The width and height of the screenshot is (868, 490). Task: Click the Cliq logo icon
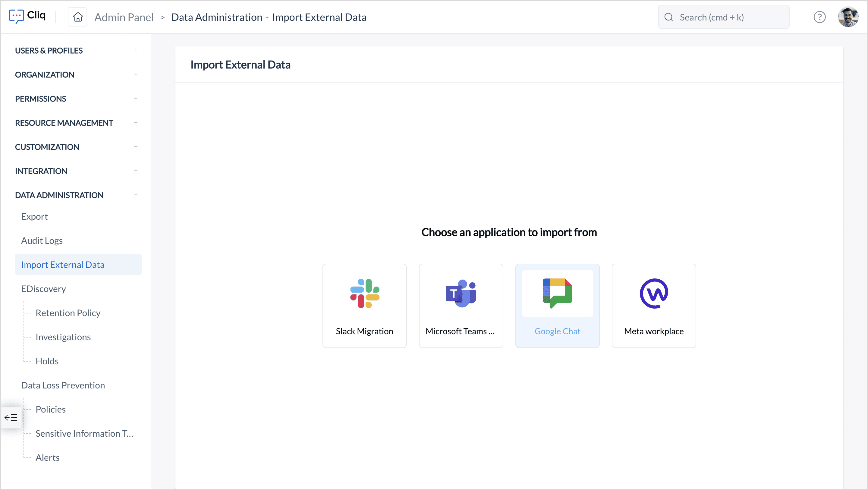click(x=16, y=16)
